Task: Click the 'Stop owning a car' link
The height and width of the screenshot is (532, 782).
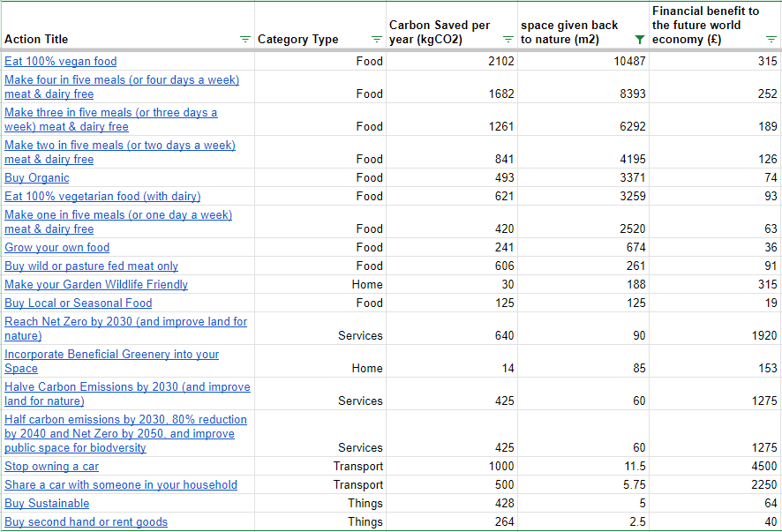Action: (52, 466)
